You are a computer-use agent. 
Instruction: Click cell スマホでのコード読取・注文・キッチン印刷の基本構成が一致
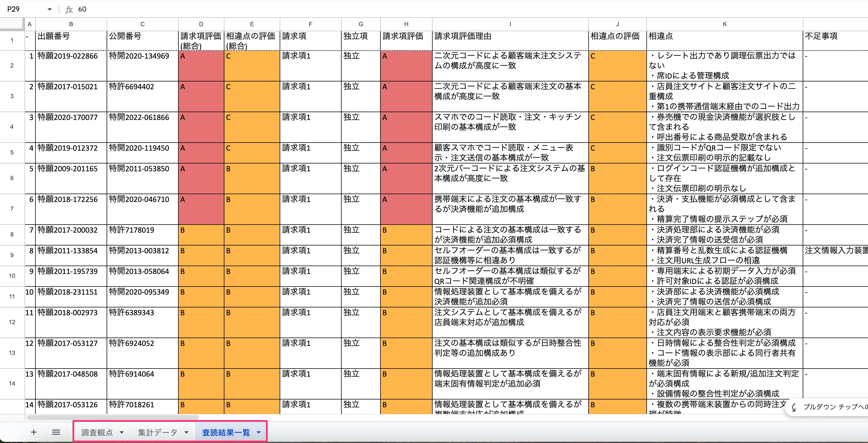point(510,127)
